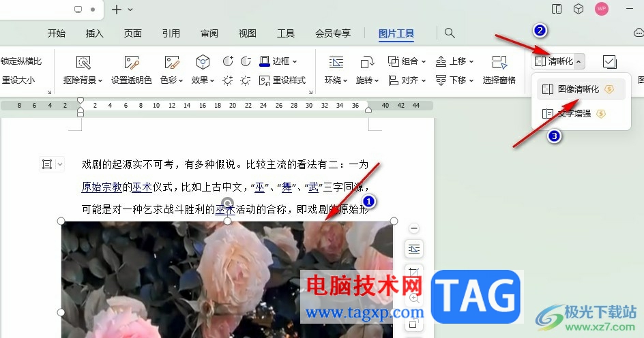Click the layout switch icon in title bar
The width and height of the screenshot is (644, 338).
click(557, 9)
